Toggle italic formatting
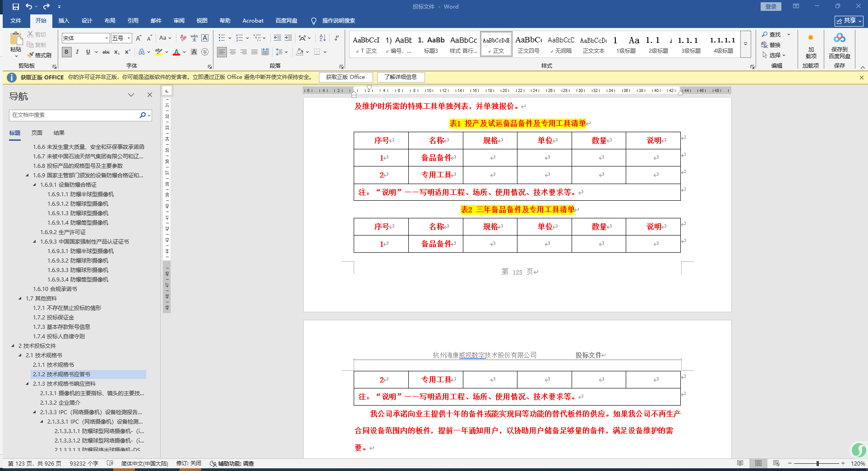This screenshot has height=471, width=868. coord(77,52)
